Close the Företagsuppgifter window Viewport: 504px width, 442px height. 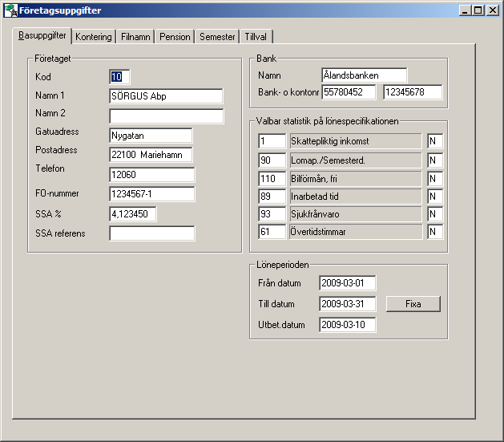[493, 10]
